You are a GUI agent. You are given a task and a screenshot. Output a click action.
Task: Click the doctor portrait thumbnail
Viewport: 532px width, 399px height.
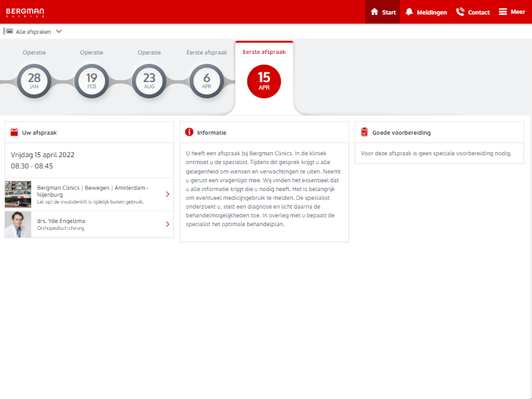click(18, 224)
